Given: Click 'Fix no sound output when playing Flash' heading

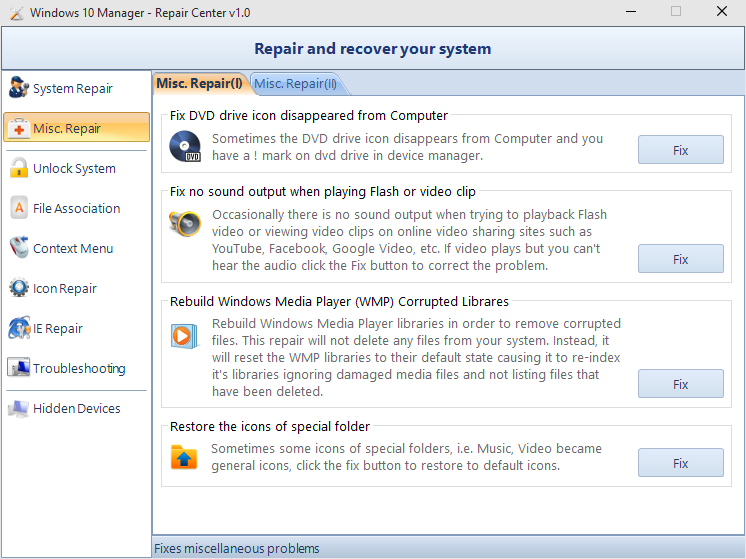Looking at the screenshot, I should click(x=323, y=192).
